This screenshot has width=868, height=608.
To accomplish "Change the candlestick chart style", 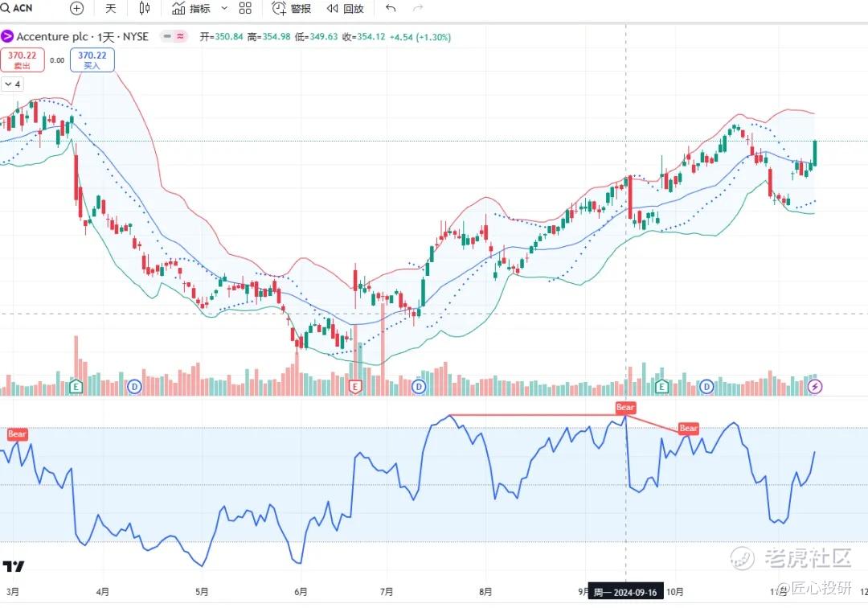I will (x=145, y=8).
